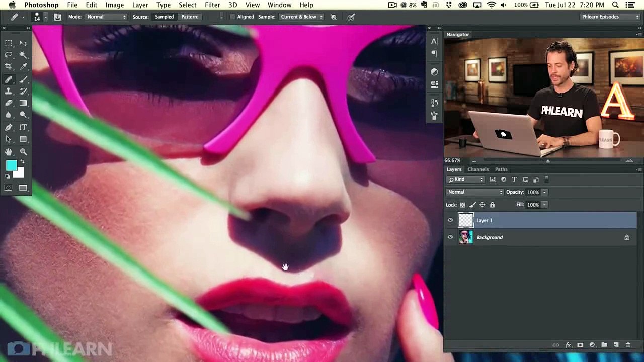Toggle layer filtering on or off
The image size is (644, 362).
(x=546, y=179)
